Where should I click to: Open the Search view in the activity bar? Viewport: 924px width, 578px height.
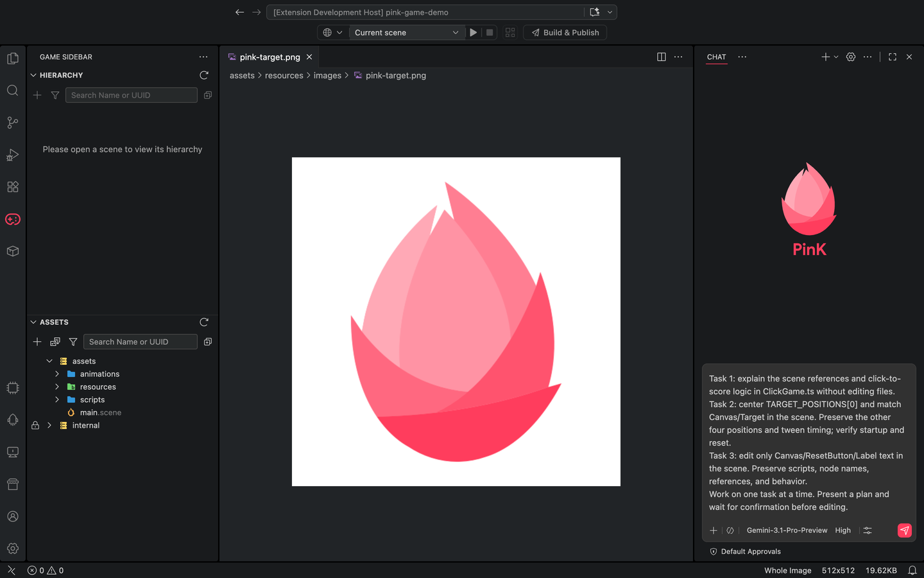tap(13, 91)
